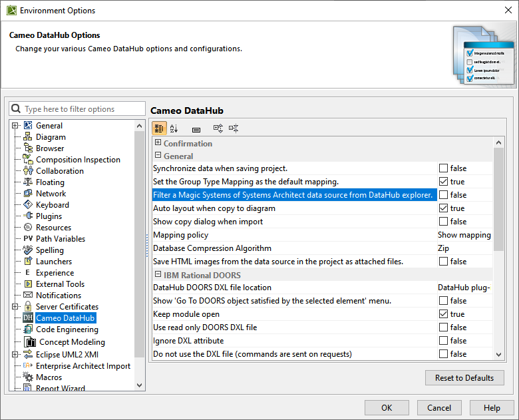This screenshot has height=420, width=519.
Task: Click the Cameo DataHub DH icon
Action: click(28, 318)
